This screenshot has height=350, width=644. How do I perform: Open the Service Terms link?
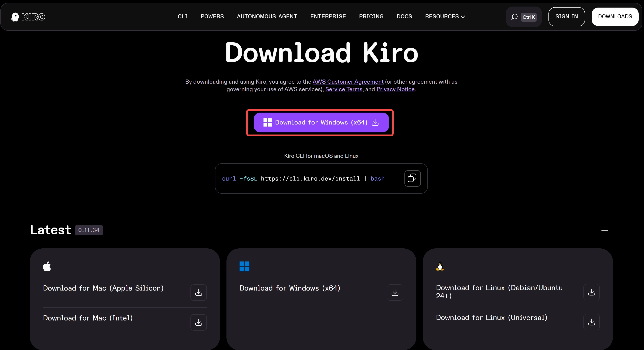344,89
